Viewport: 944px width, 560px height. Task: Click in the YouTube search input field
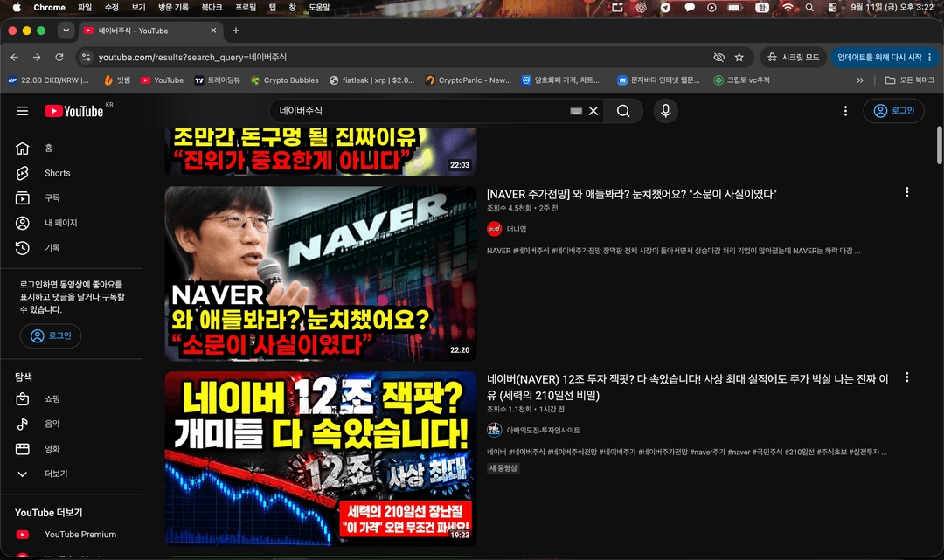(x=421, y=111)
